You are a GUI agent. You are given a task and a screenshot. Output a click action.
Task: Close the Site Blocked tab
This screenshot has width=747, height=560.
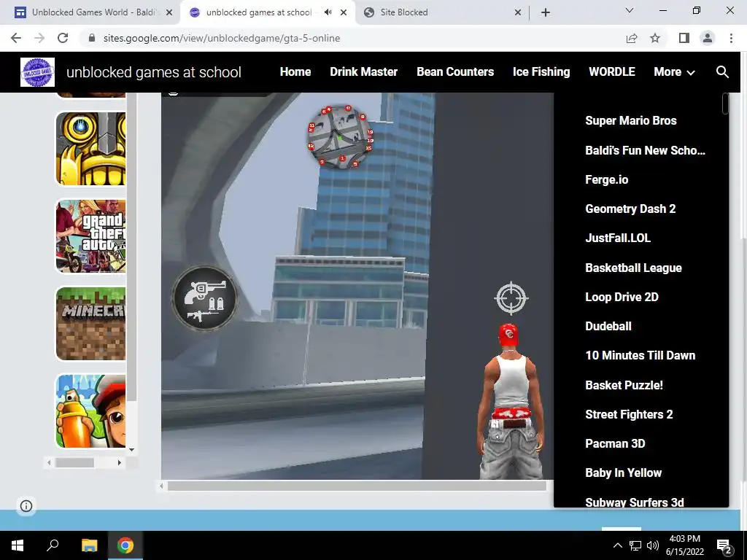pyautogui.click(x=518, y=12)
